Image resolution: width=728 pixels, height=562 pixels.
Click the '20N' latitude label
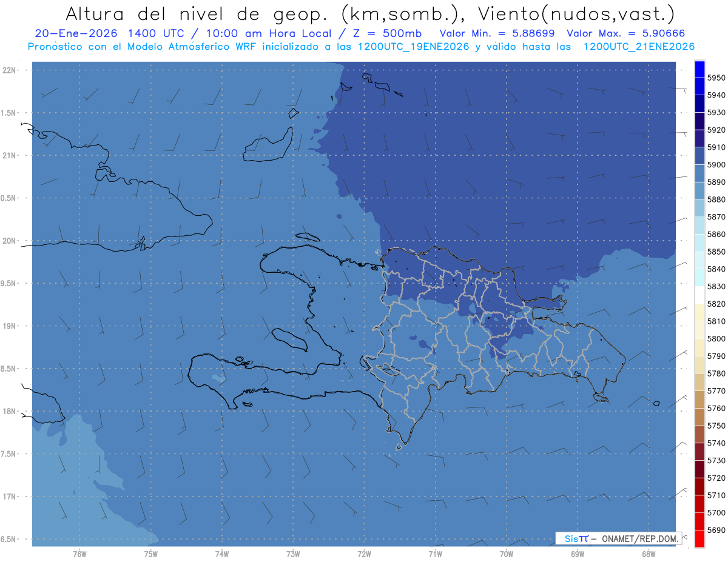coord(10,241)
